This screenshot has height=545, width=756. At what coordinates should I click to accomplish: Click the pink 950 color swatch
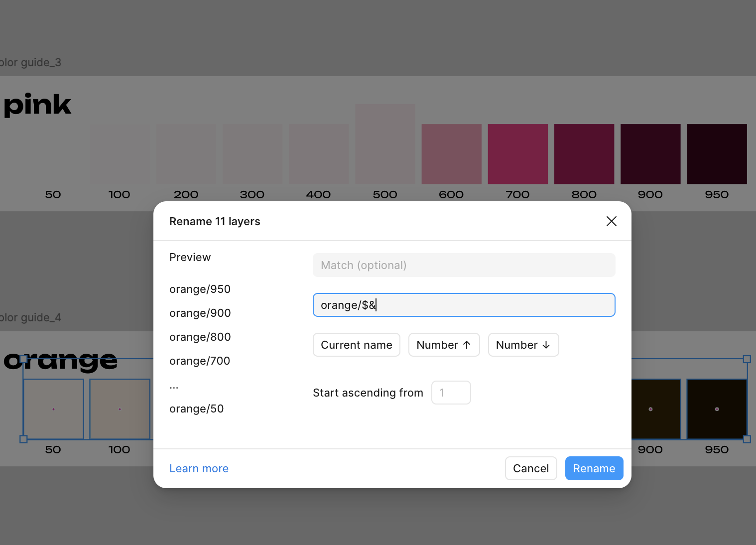point(717,154)
